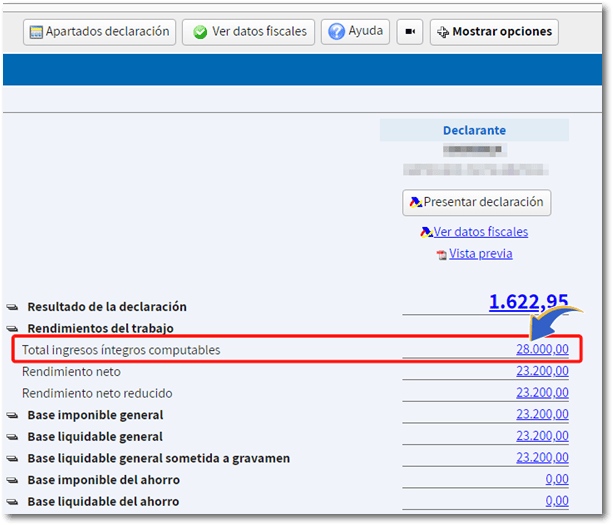Open the Base liquidable del ahorro 0,00 value
This screenshot has width=613, height=525.
point(557,502)
